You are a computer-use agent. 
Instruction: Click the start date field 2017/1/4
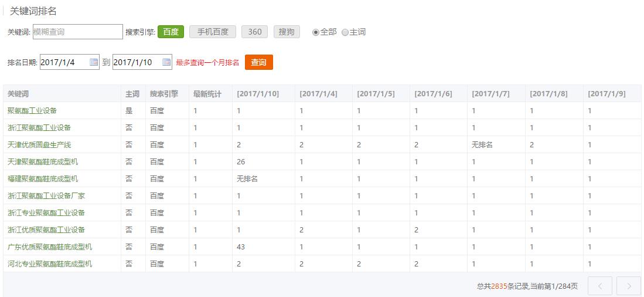click(69, 62)
